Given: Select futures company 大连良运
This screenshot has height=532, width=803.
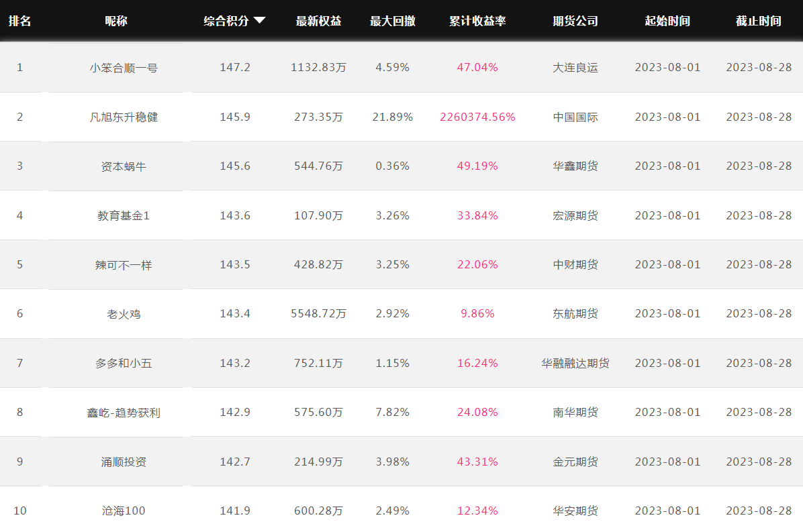Looking at the screenshot, I should tap(575, 68).
